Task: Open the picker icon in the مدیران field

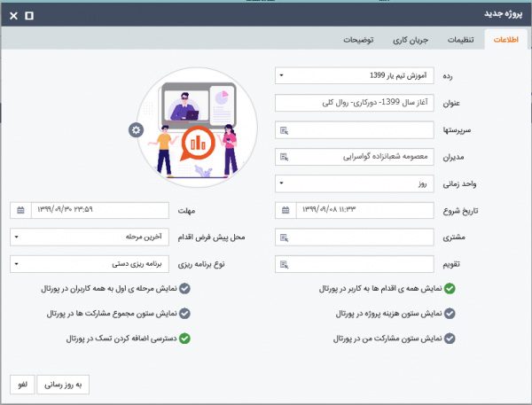Action: pos(284,157)
